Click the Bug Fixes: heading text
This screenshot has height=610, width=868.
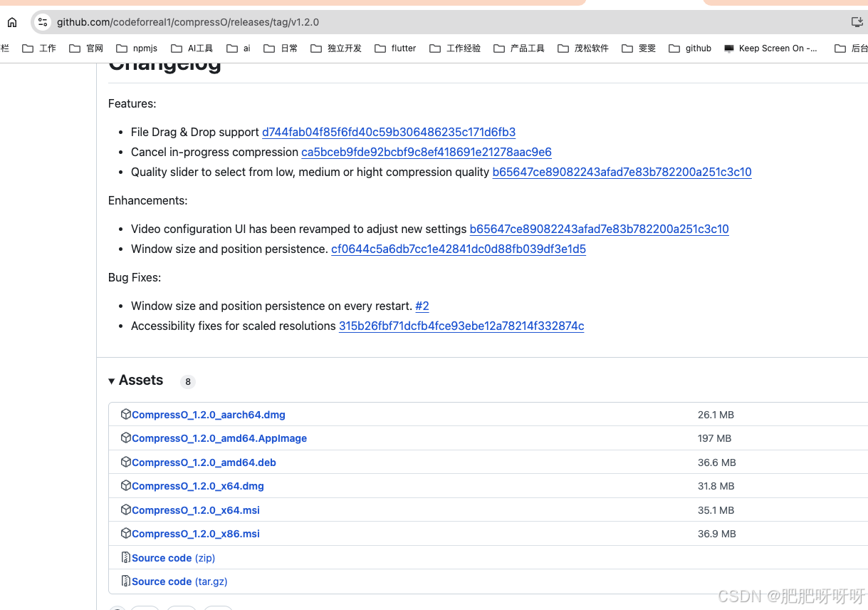click(x=135, y=277)
